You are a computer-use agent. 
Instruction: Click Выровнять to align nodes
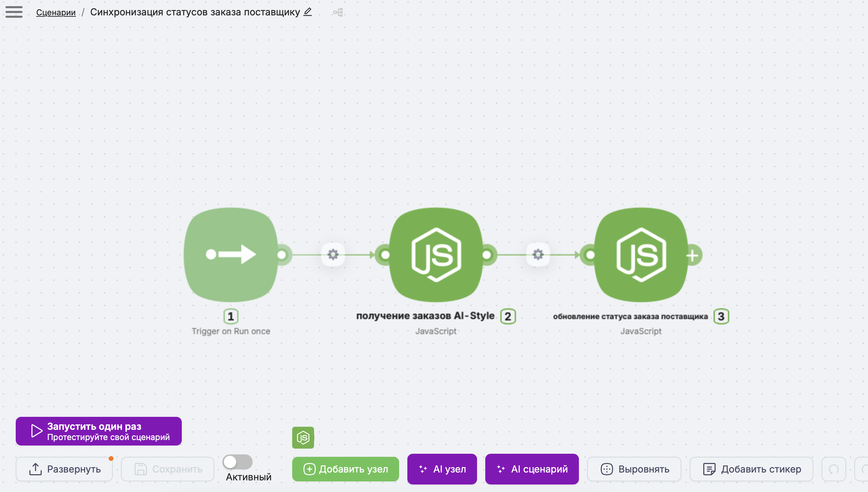[x=634, y=469]
